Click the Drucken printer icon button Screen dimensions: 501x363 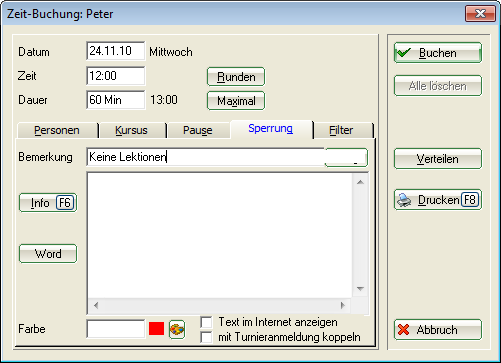pos(438,200)
